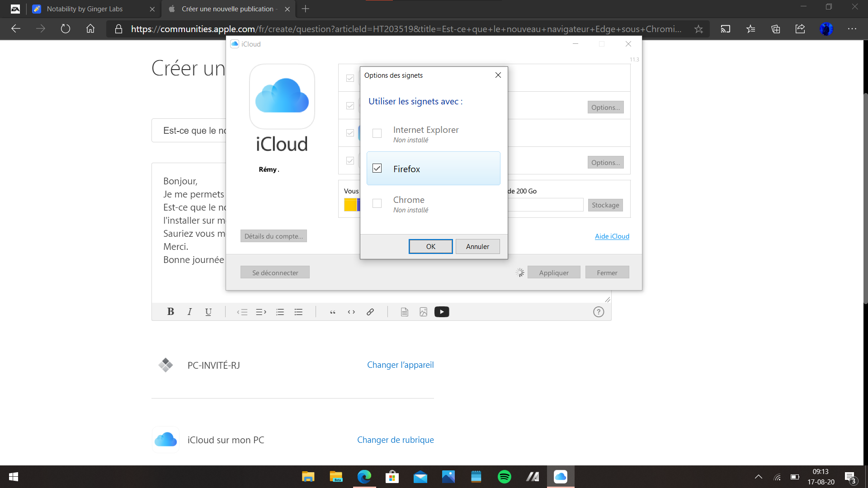Show hidden system tray icons

tap(759, 477)
